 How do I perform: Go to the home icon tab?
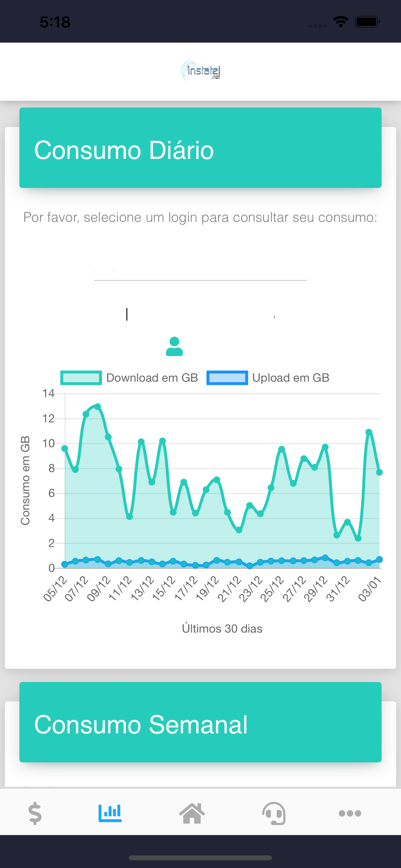pyautogui.click(x=192, y=813)
